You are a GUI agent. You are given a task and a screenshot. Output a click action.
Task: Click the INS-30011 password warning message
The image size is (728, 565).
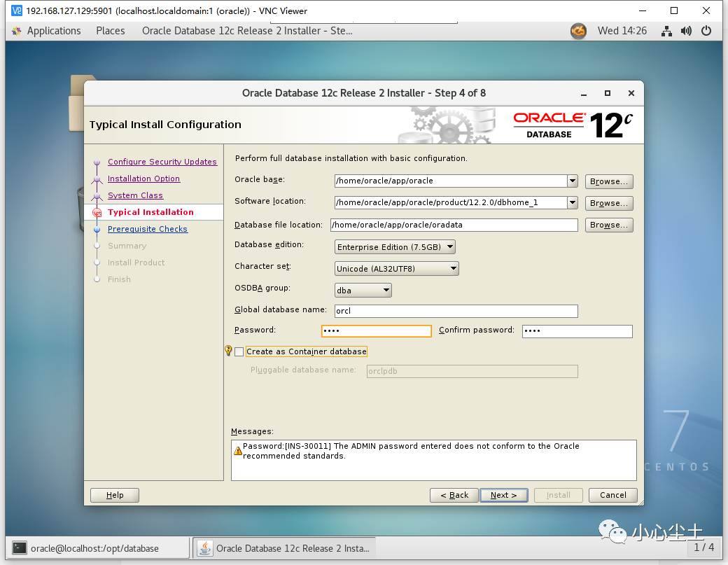(411, 451)
